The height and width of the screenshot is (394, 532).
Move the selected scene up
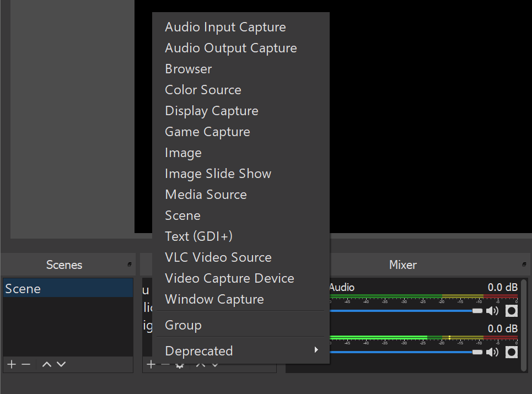click(x=46, y=364)
